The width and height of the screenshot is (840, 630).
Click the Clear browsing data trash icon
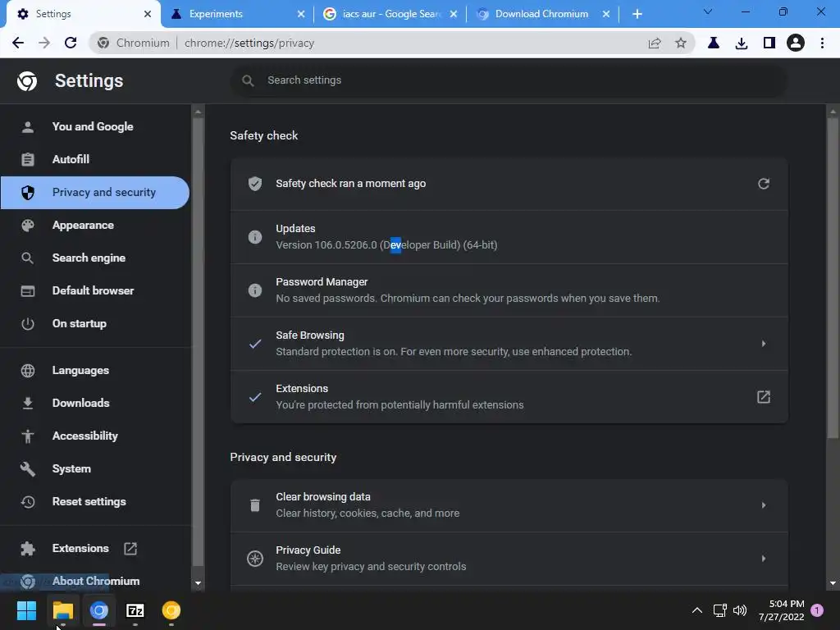coord(255,504)
